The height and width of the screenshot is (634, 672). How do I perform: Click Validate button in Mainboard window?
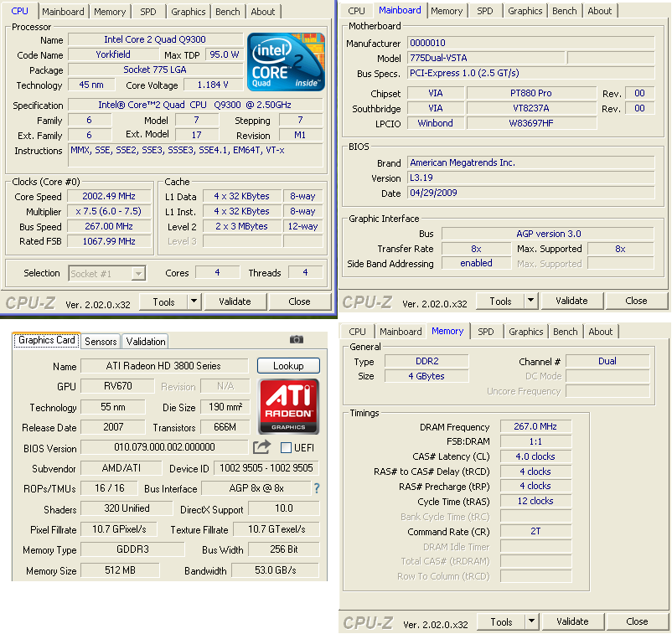[571, 301]
